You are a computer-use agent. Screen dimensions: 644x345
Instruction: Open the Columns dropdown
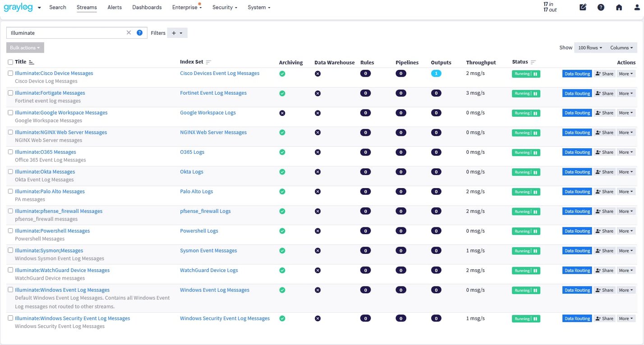(x=621, y=48)
